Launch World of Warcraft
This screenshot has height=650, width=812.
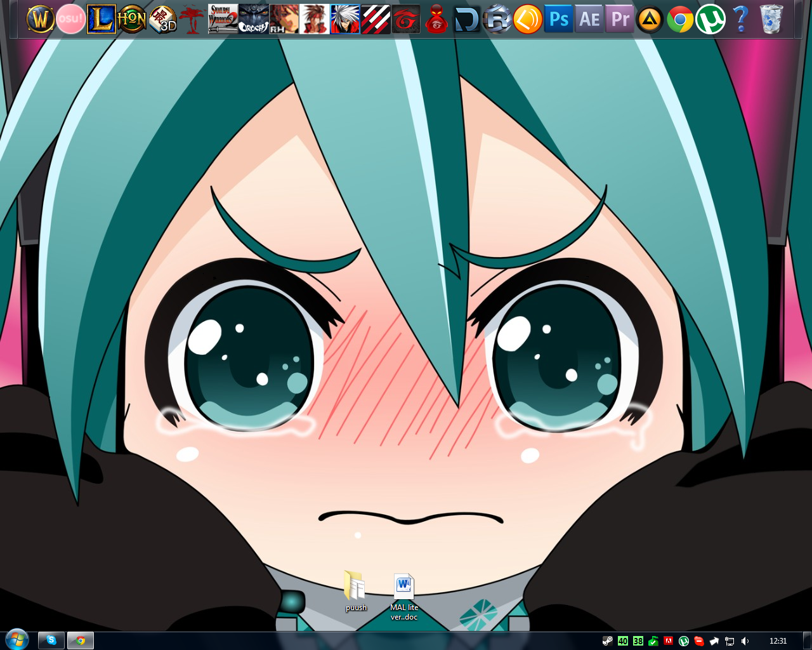(40, 18)
